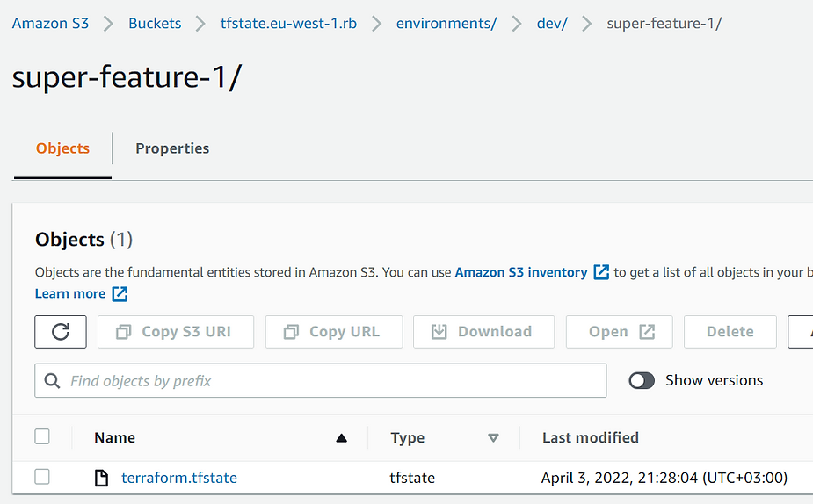Screen dimensions: 813x504
Task: Check the select-all checkbox in the header
Action: (x=42, y=436)
